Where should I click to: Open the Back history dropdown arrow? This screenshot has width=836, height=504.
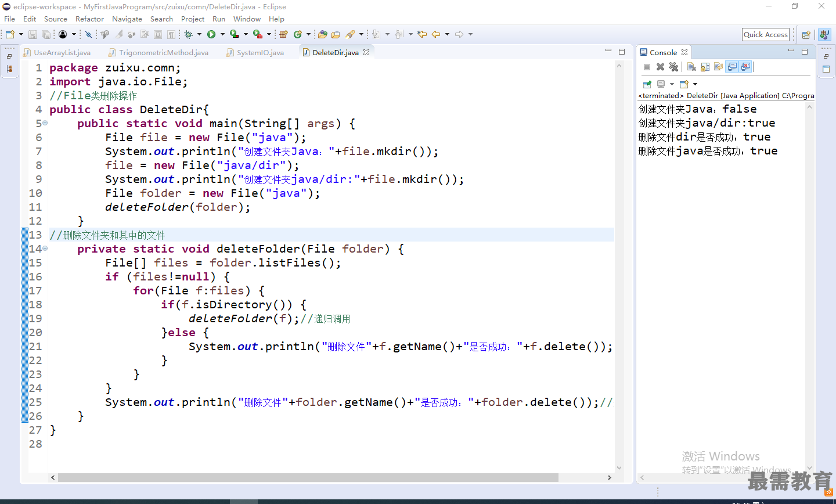(x=447, y=34)
